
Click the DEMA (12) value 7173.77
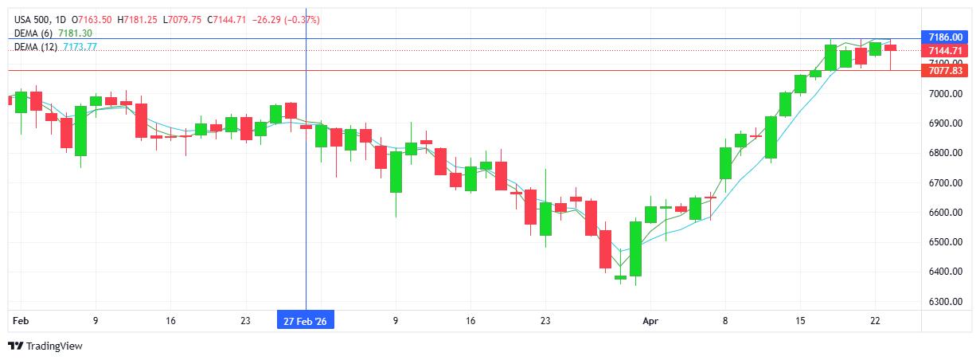80,48
